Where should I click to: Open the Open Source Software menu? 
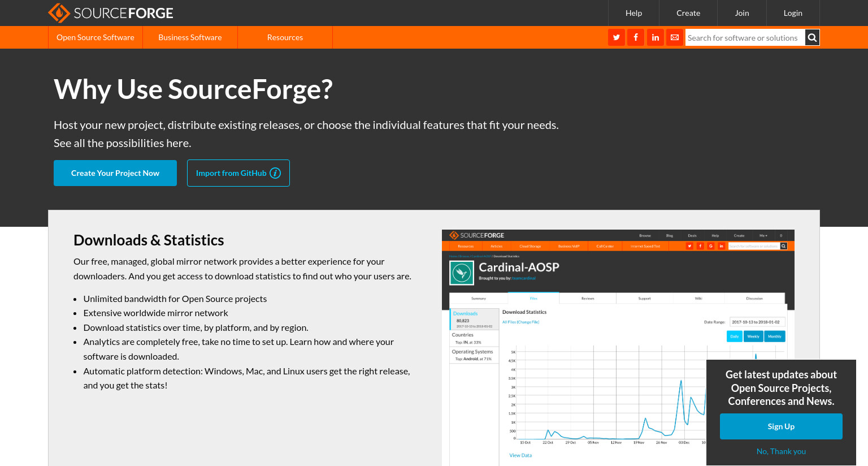(x=96, y=37)
